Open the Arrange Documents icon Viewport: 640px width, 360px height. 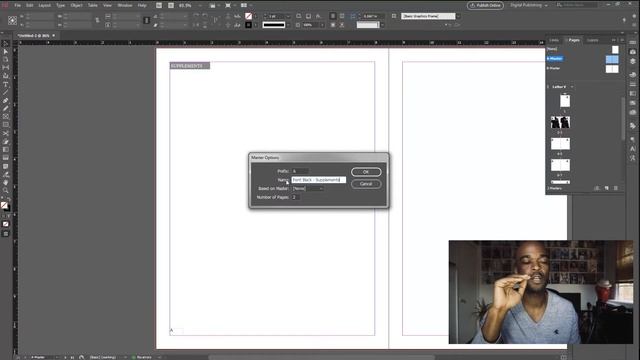pos(244,5)
